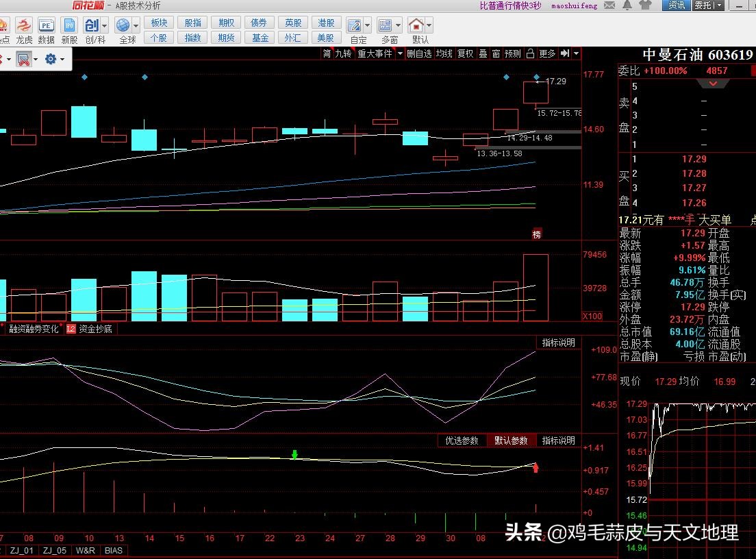This screenshot has height=559, width=756.
Task: Click the 资讯 news button
Action: click(677, 5)
